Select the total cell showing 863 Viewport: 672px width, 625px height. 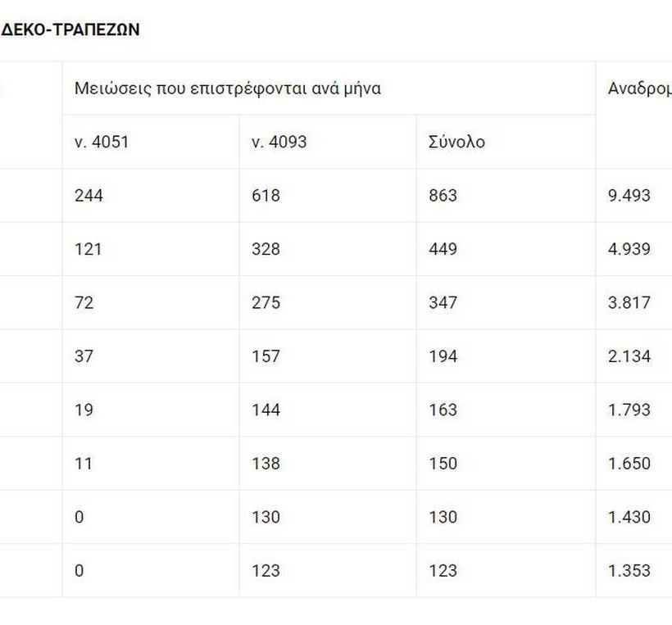click(443, 196)
